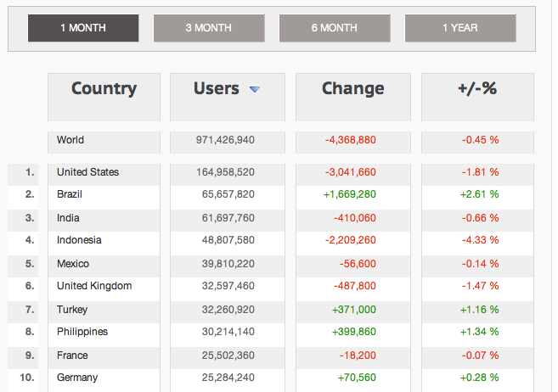Click the -1.81 % percentage cell
This screenshot has height=392, width=558.
(481, 172)
